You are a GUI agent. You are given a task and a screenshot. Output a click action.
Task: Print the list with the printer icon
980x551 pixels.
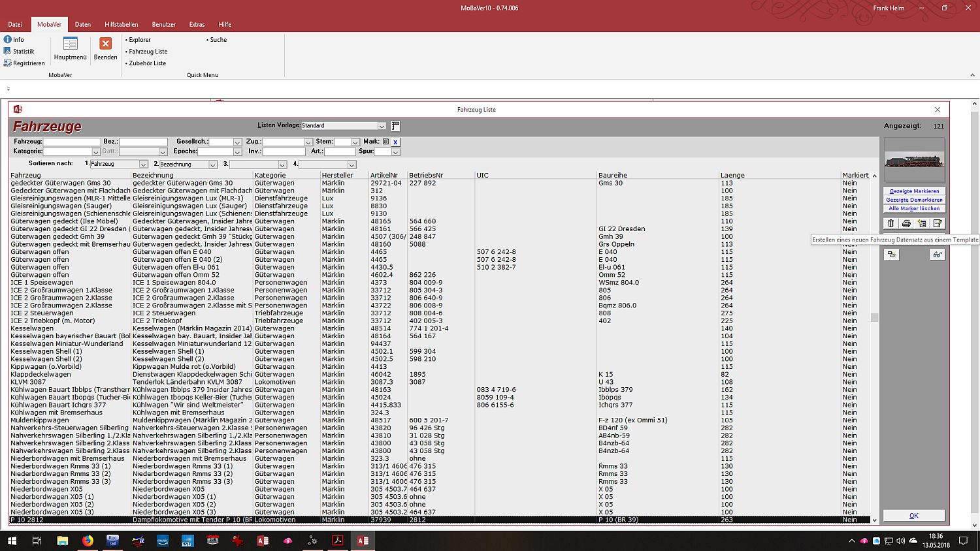click(x=906, y=223)
